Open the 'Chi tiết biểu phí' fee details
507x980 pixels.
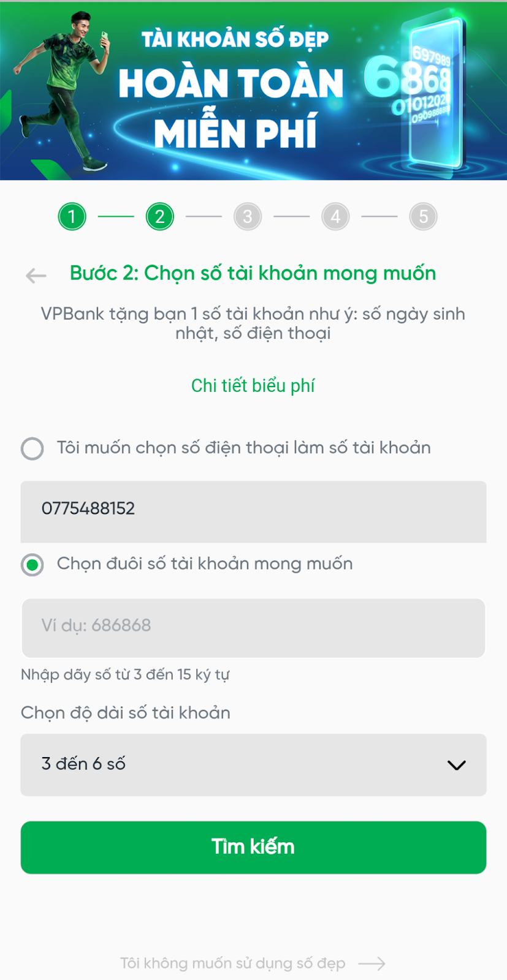[253, 386]
